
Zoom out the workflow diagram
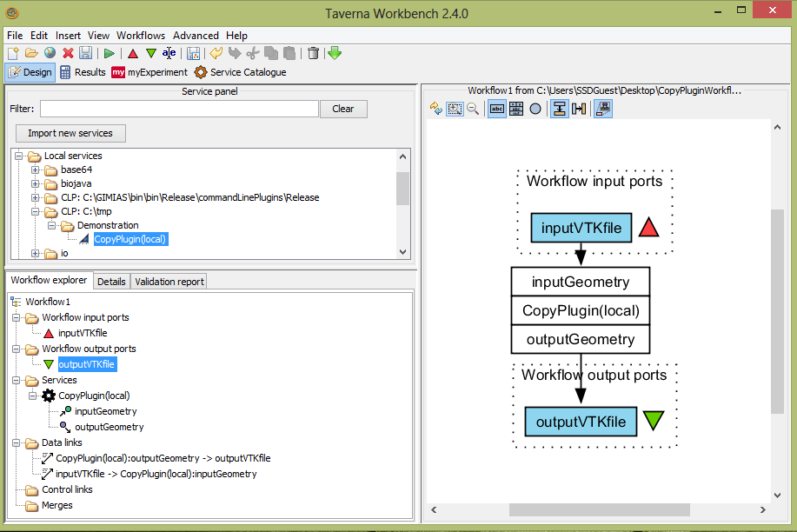(473, 109)
